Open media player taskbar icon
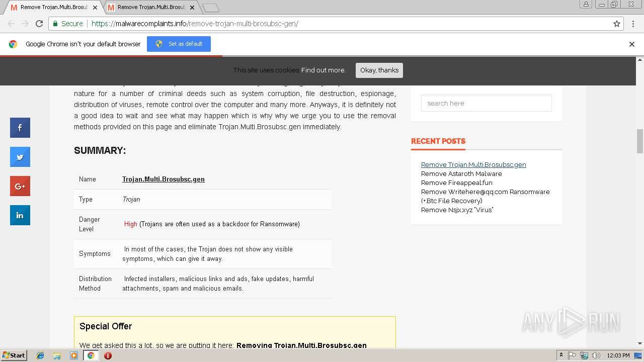 (x=74, y=355)
